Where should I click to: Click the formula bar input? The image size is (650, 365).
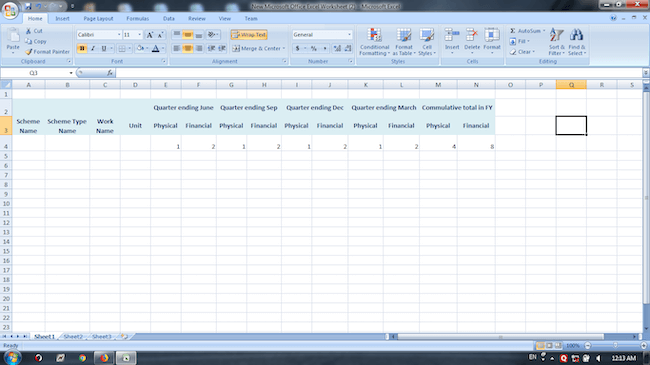379,73
